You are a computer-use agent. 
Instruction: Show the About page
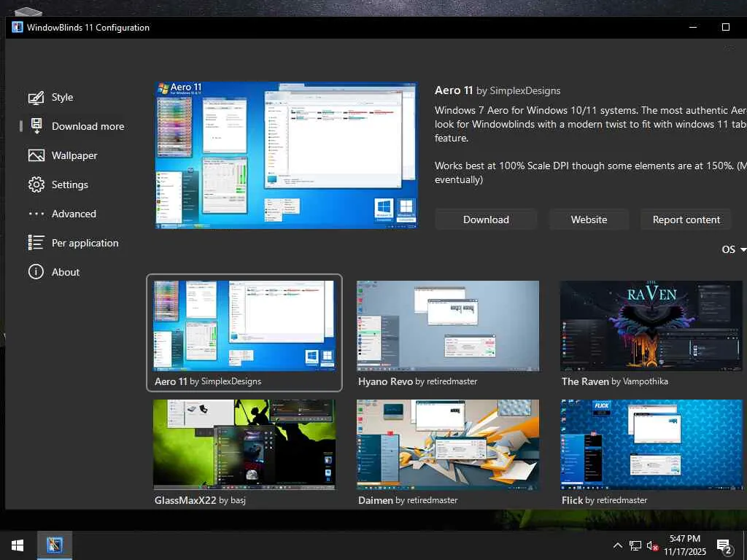point(66,272)
